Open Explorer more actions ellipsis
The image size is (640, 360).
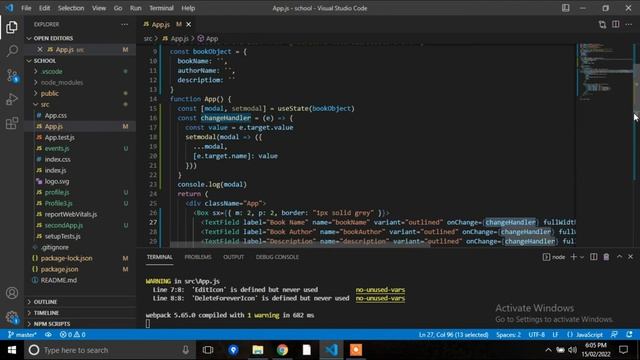[124, 24]
